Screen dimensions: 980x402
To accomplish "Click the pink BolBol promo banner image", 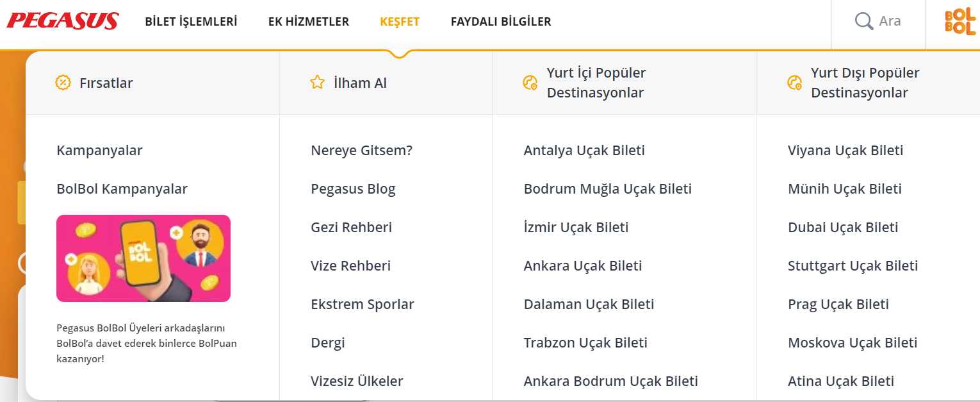I will coord(143,258).
